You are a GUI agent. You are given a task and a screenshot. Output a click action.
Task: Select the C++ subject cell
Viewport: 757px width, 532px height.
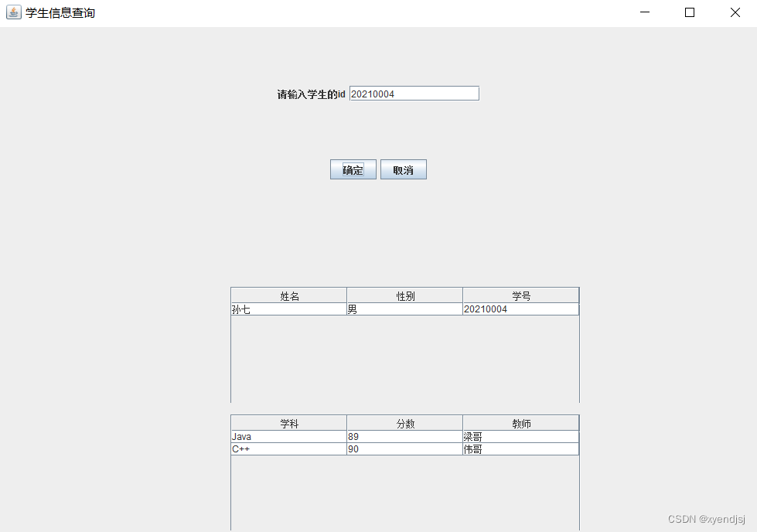[288, 449]
